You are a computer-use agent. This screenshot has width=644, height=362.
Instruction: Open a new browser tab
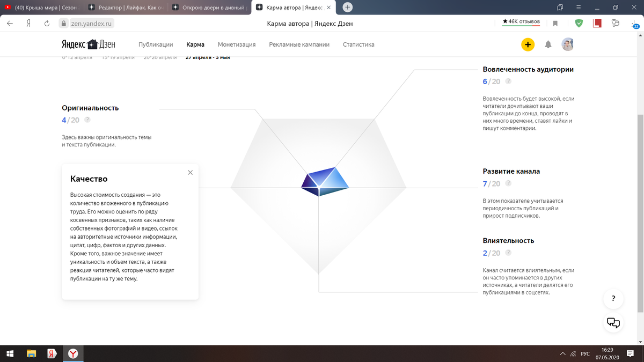point(348,7)
